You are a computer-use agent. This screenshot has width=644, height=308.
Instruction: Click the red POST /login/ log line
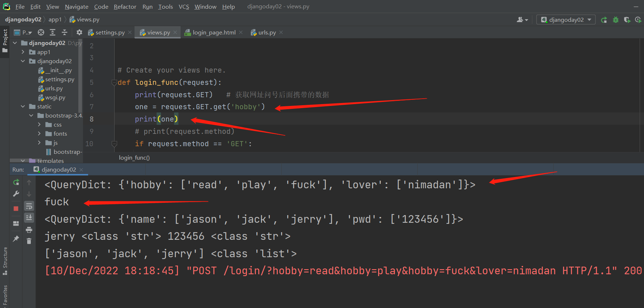point(343,271)
